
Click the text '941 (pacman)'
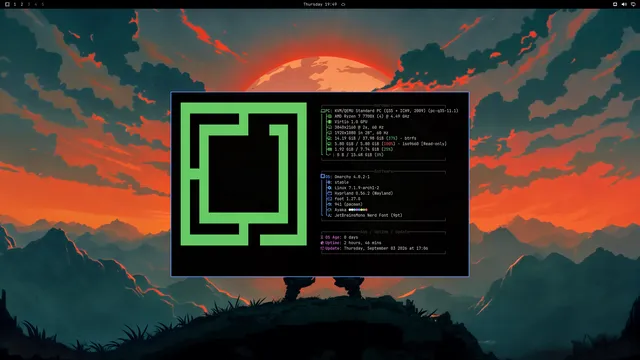348,204
